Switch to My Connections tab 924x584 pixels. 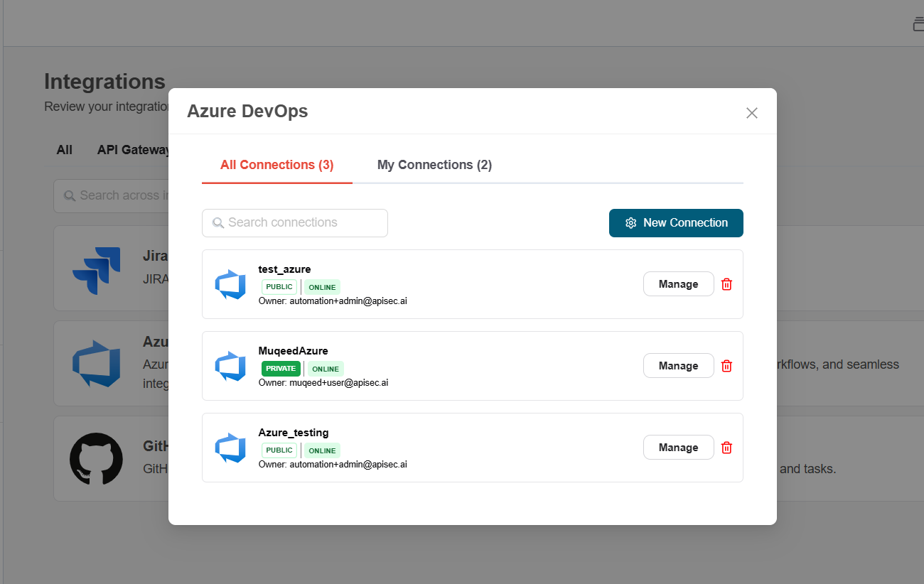tap(434, 165)
